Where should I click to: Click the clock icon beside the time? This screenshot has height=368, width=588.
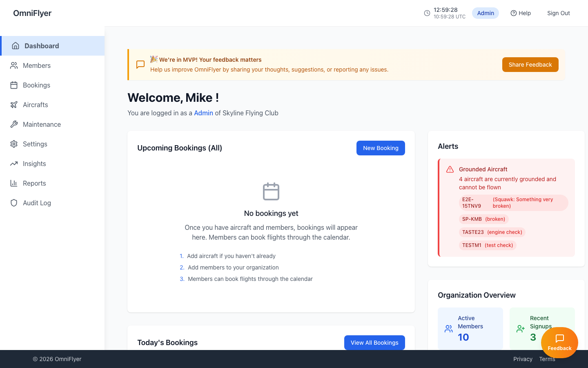[427, 13]
